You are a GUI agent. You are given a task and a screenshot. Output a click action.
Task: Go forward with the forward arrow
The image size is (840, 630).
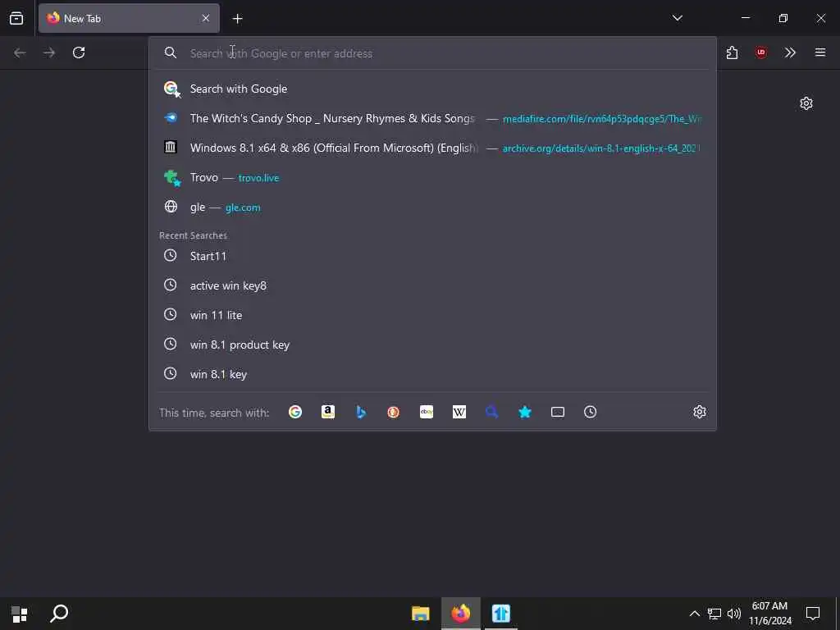(49, 52)
